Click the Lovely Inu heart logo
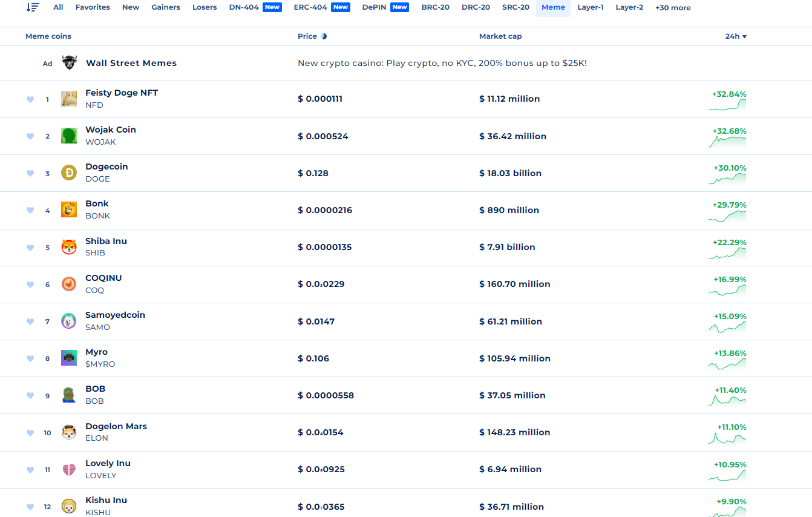 [69, 470]
